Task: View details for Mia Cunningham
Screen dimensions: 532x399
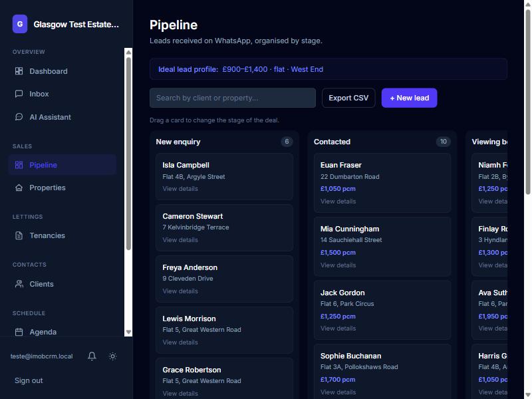Action: [338, 265]
